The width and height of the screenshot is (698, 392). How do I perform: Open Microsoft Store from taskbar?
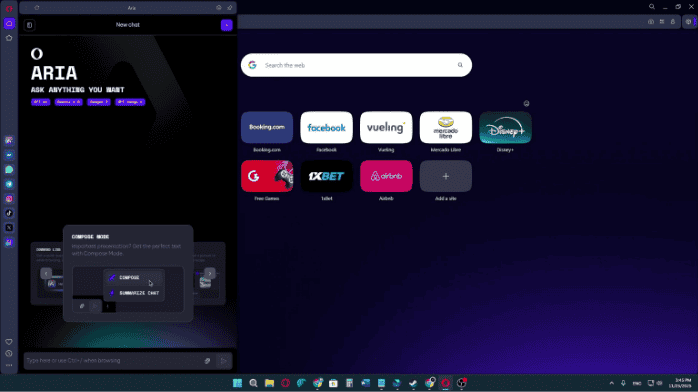coord(333,383)
